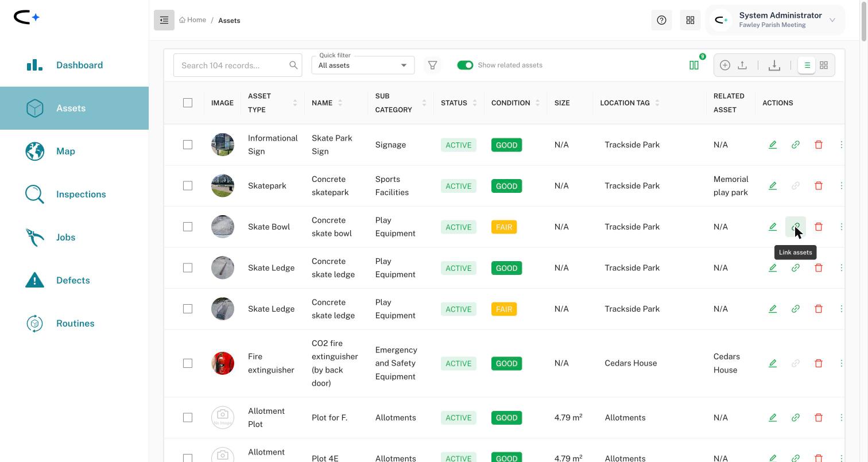
Task: Click the search magnifier icon
Action: [x=293, y=65]
